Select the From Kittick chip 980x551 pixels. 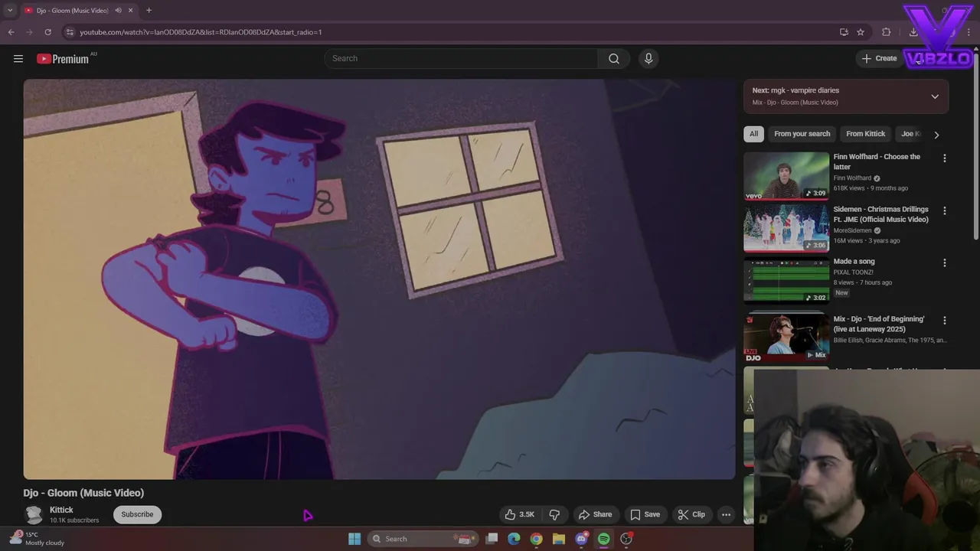(865, 134)
